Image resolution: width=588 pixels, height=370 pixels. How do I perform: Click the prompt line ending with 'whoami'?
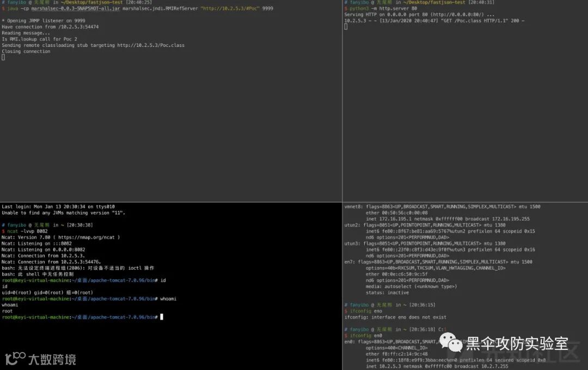(x=89, y=299)
